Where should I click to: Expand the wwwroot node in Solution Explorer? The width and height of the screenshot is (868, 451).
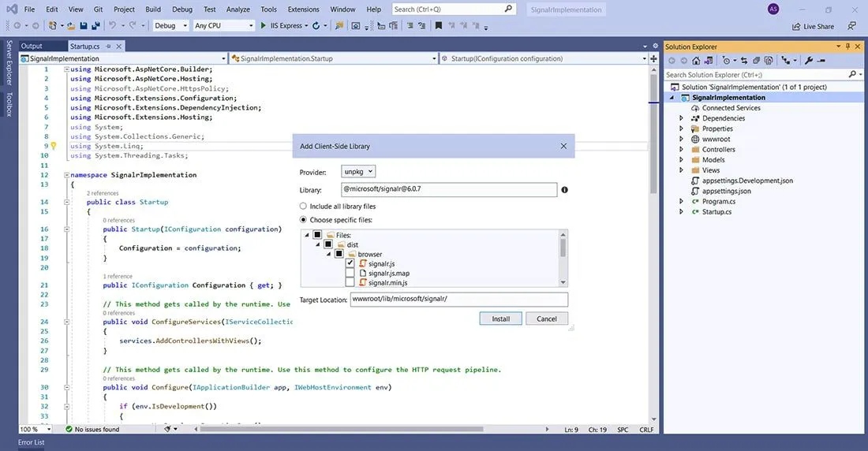point(682,139)
